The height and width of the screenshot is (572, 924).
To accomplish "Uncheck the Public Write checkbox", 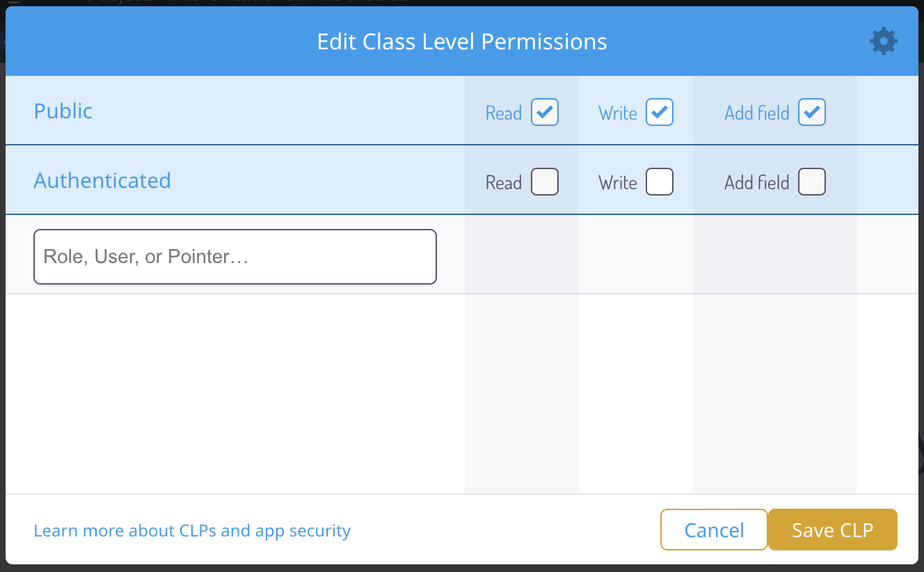I will tap(659, 112).
